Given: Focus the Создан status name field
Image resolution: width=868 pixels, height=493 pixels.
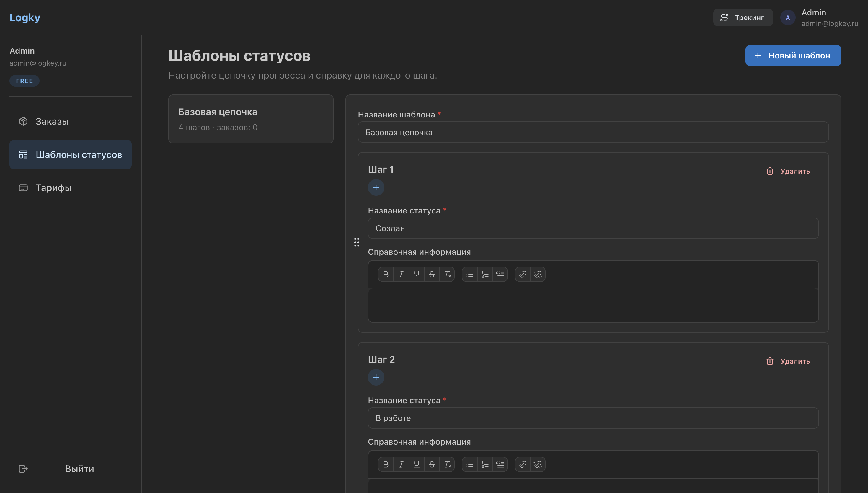Looking at the screenshot, I should click(x=593, y=228).
